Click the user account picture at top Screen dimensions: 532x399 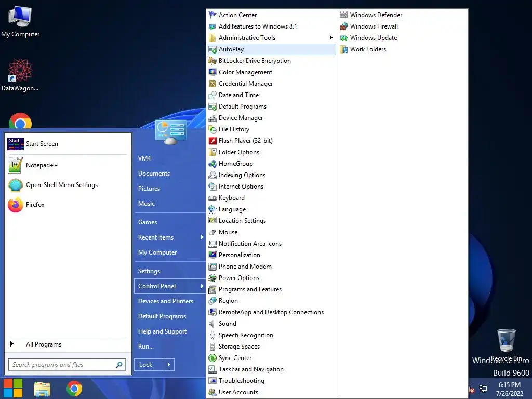coord(170,132)
